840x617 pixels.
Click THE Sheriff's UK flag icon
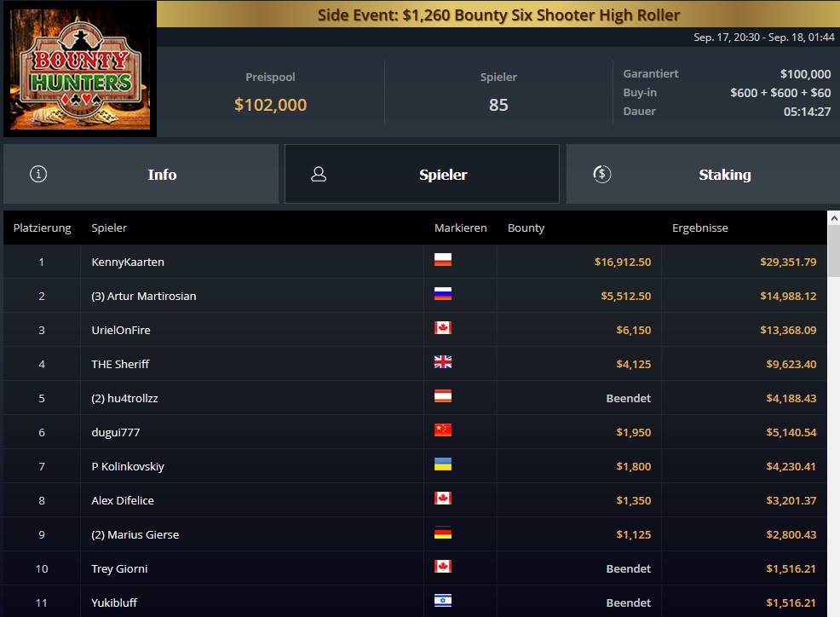click(x=442, y=362)
